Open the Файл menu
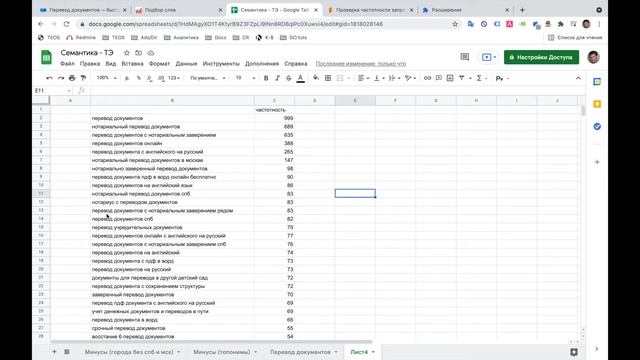The height and width of the screenshot is (360, 640). [67, 64]
